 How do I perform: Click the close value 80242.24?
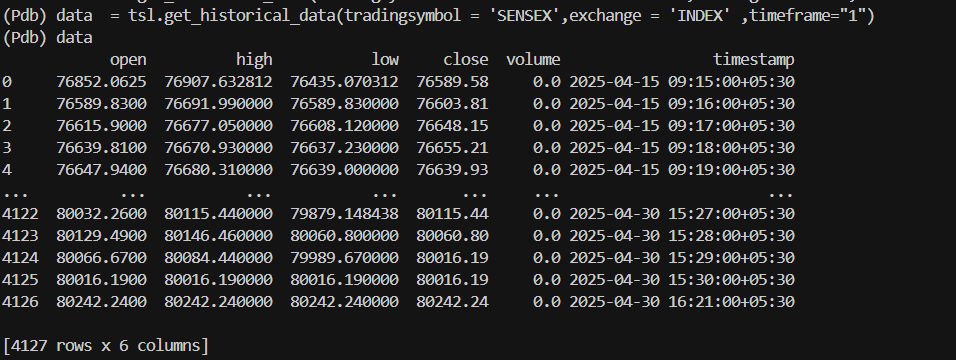click(452, 301)
